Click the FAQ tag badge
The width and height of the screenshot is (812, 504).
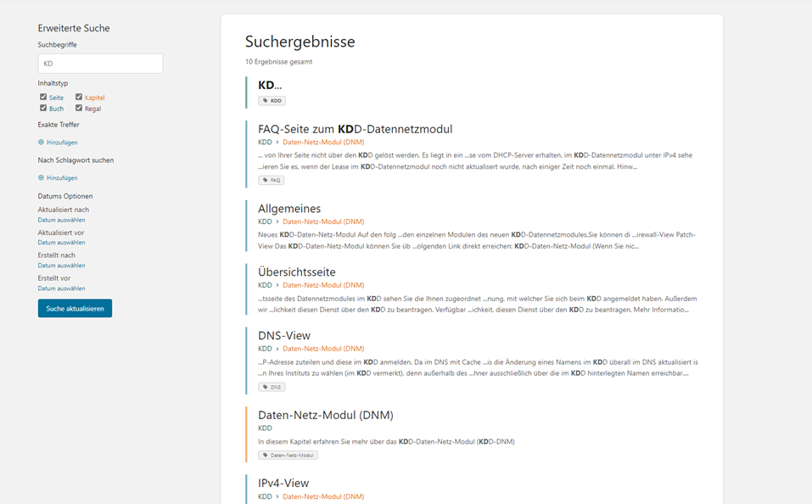[272, 180]
